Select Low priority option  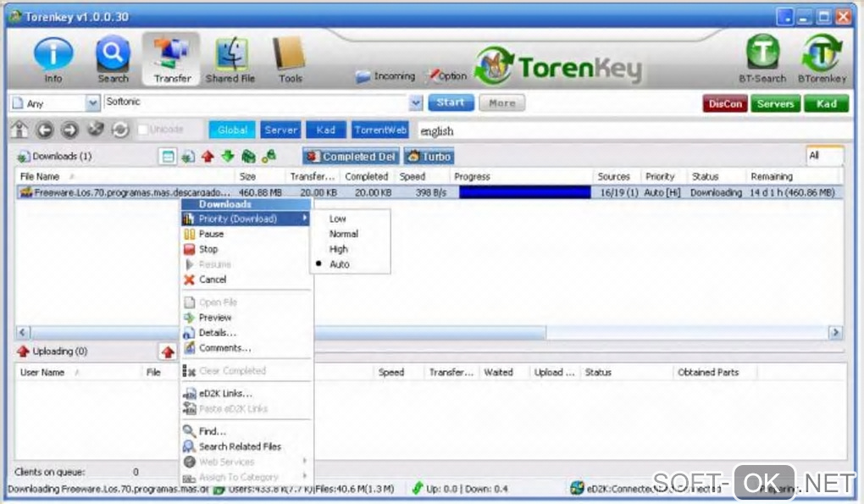click(x=338, y=219)
